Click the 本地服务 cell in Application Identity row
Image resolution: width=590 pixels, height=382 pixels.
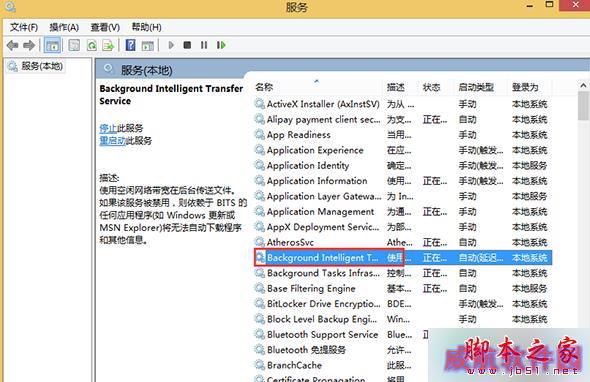[x=529, y=166]
